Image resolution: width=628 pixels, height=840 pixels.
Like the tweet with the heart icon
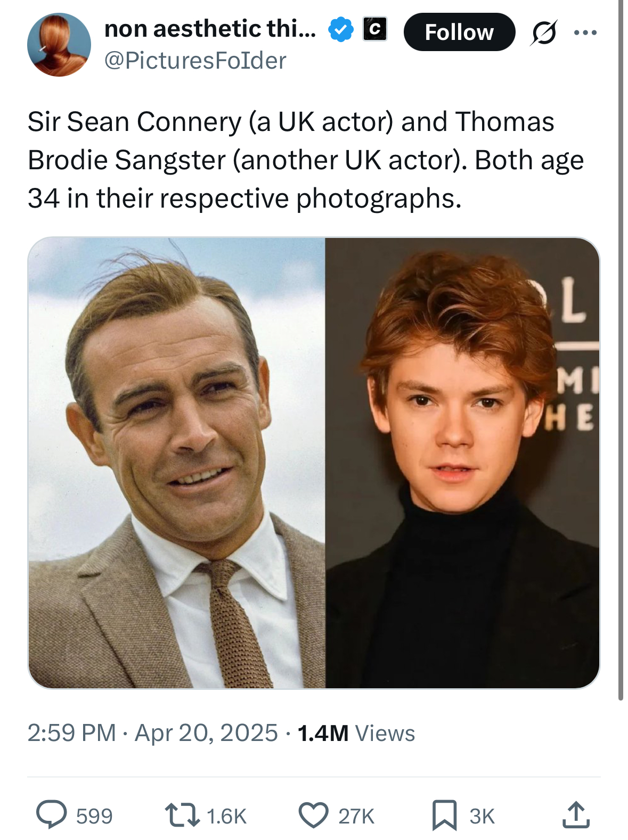(313, 815)
